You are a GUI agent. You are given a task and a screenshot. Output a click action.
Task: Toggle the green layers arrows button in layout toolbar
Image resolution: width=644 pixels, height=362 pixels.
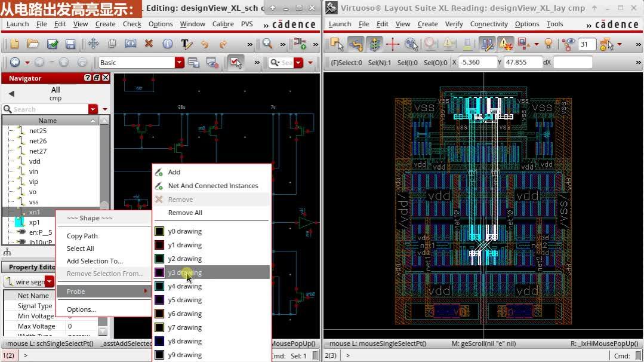374,44
